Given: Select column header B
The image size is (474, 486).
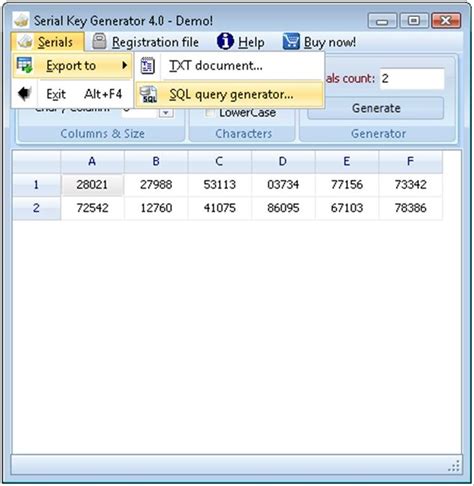Looking at the screenshot, I should [156, 162].
